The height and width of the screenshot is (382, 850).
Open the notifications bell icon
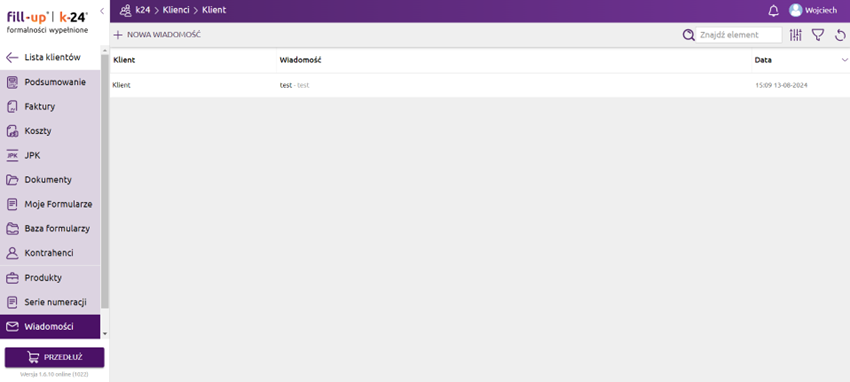[774, 10]
